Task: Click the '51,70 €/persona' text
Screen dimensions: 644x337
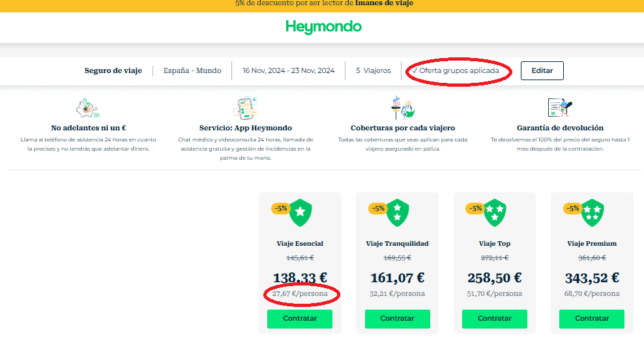Action: click(495, 293)
